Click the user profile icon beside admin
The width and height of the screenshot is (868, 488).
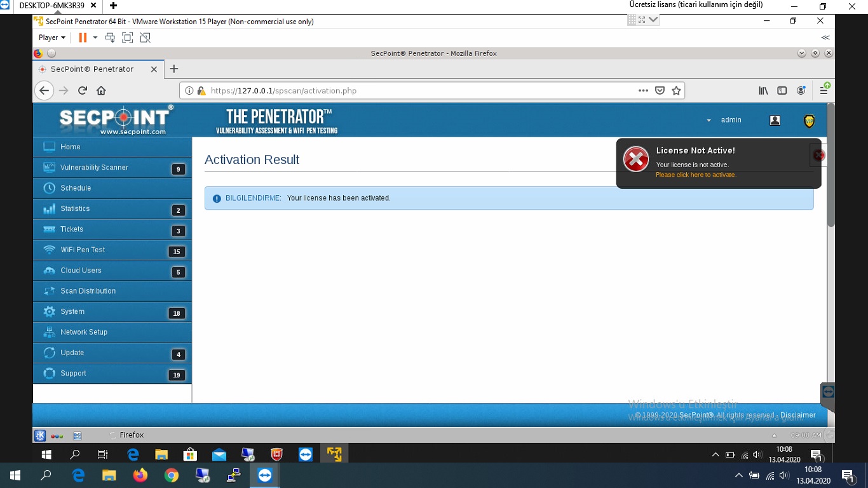pos(775,120)
